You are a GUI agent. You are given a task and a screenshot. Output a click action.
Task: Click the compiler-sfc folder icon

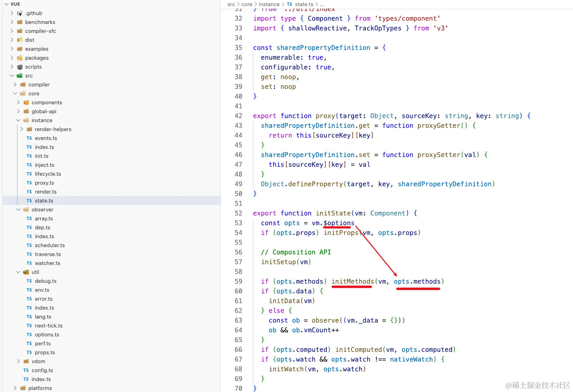point(19,31)
